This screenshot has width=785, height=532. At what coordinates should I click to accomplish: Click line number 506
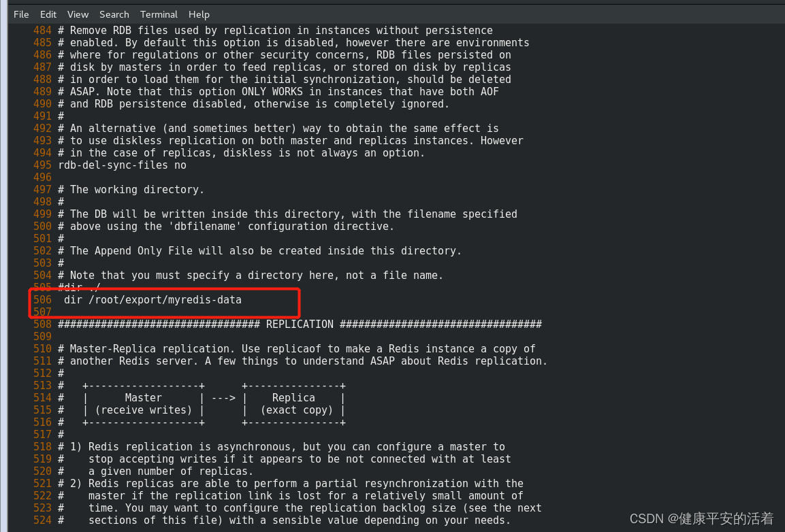[x=42, y=299]
